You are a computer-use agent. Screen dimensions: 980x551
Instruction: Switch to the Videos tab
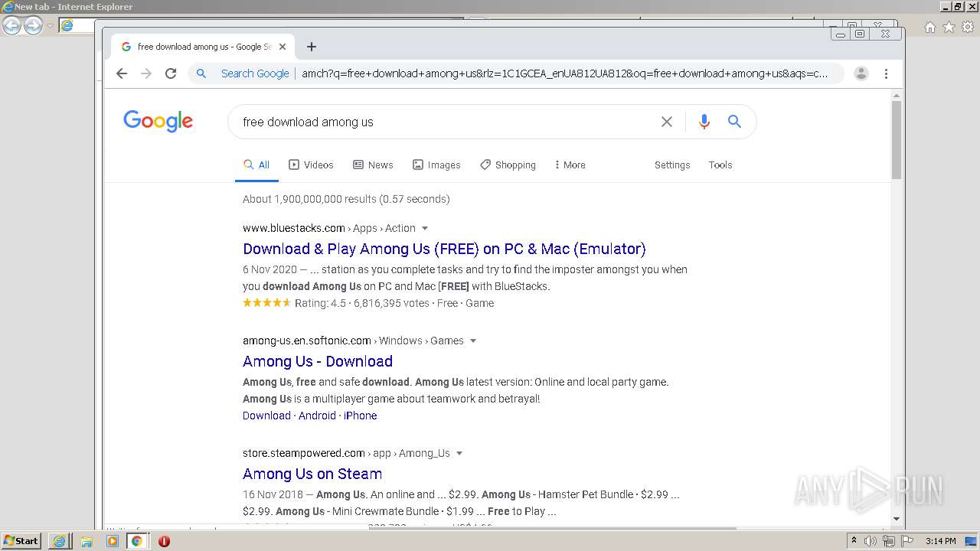pyautogui.click(x=311, y=165)
